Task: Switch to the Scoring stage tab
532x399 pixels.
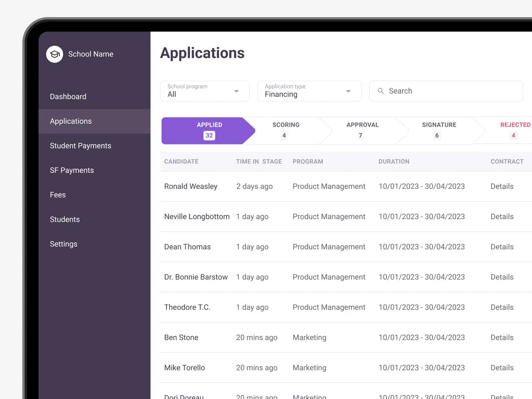Action: click(286, 130)
